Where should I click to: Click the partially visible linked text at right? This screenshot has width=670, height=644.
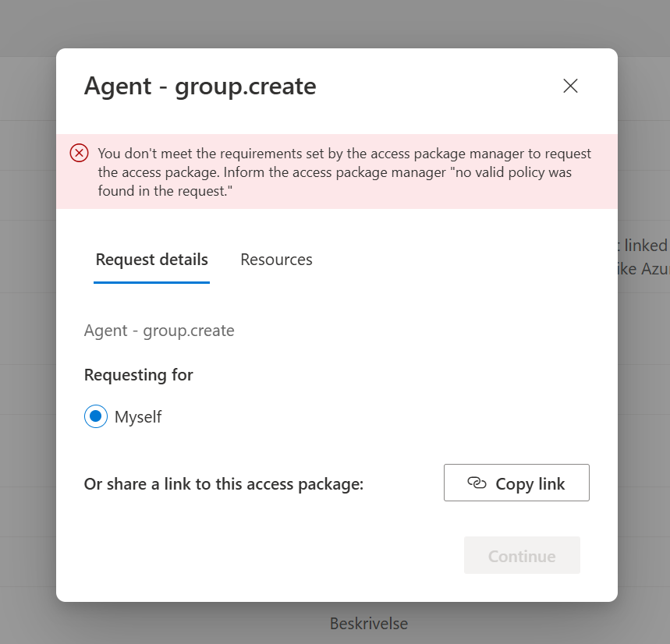(x=643, y=246)
